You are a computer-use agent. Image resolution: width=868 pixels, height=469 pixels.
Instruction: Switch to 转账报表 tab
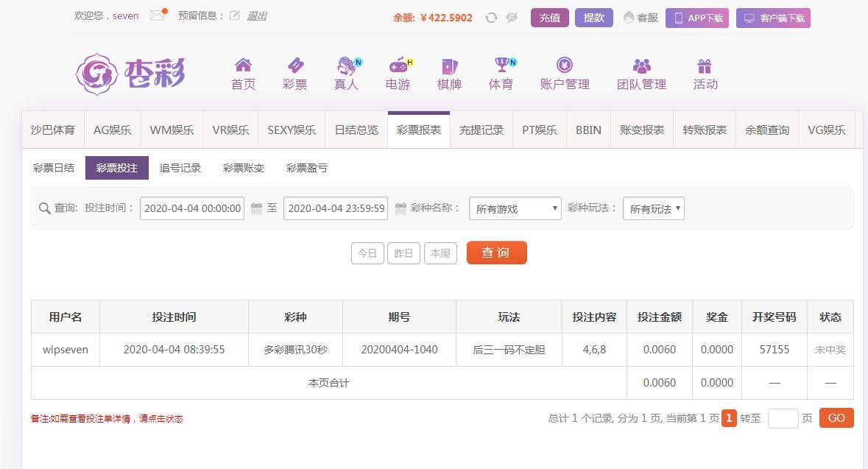click(705, 130)
